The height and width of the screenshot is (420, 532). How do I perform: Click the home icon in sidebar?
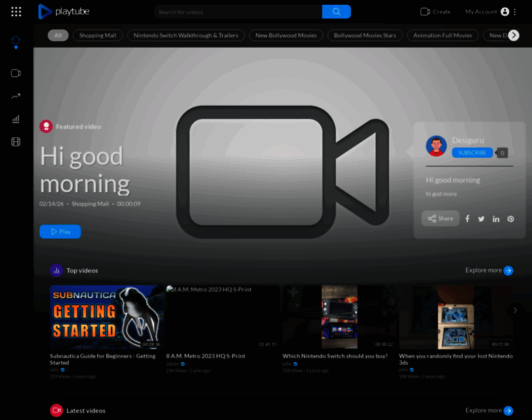pyautogui.click(x=15, y=41)
